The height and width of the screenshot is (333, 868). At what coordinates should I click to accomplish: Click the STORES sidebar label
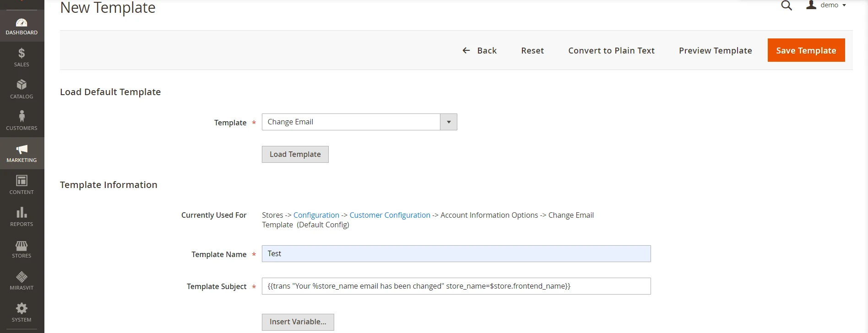point(22,256)
